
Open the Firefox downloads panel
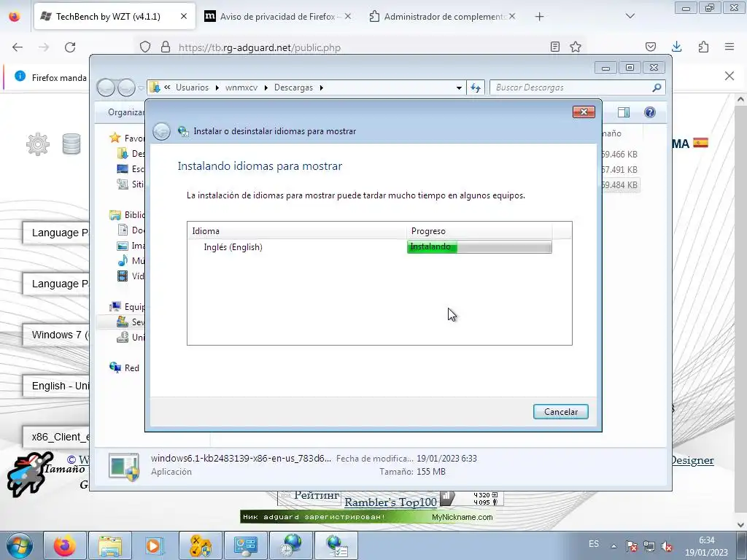(676, 47)
